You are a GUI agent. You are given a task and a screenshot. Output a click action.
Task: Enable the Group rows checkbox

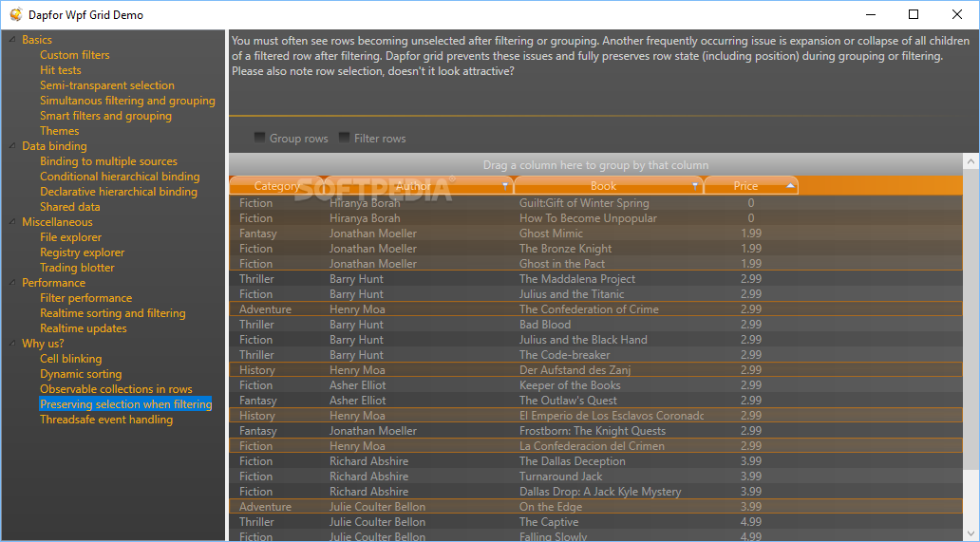(x=259, y=138)
